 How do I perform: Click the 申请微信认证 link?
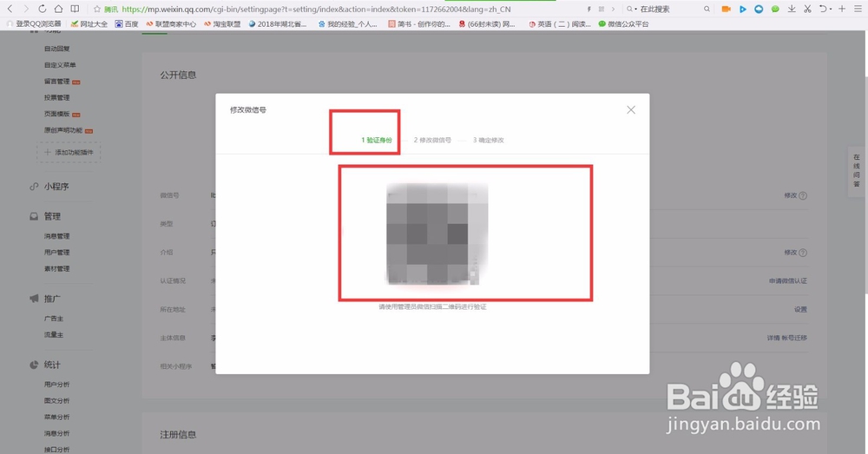[x=788, y=280]
